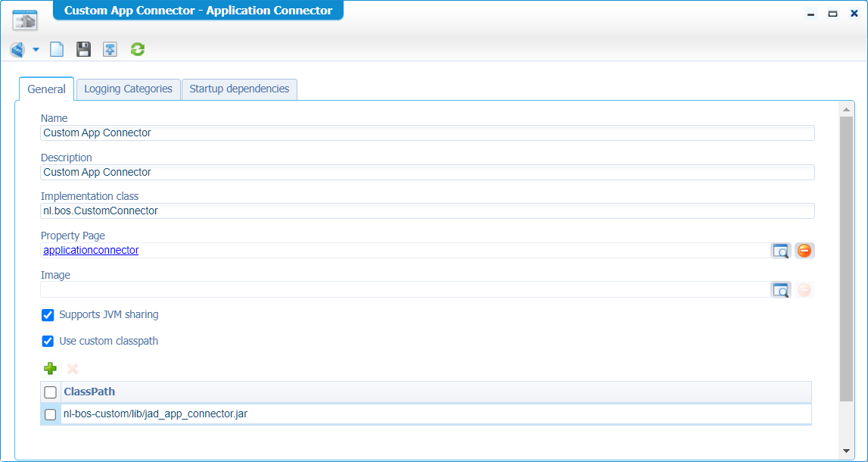The width and height of the screenshot is (868, 462).
Task: Click the vertical scrollbar down arrow
Action: tap(846, 451)
